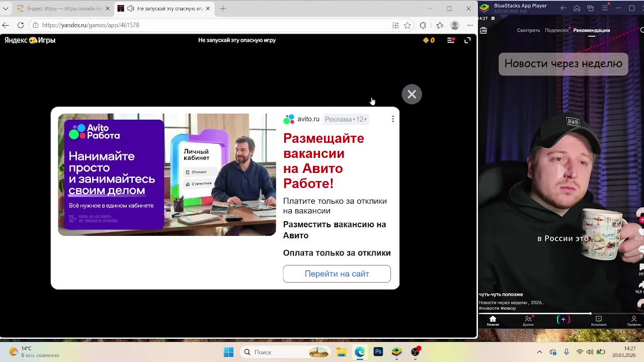644x362 pixels.
Task: Open Photoshop from taskbar
Action: [378, 352]
